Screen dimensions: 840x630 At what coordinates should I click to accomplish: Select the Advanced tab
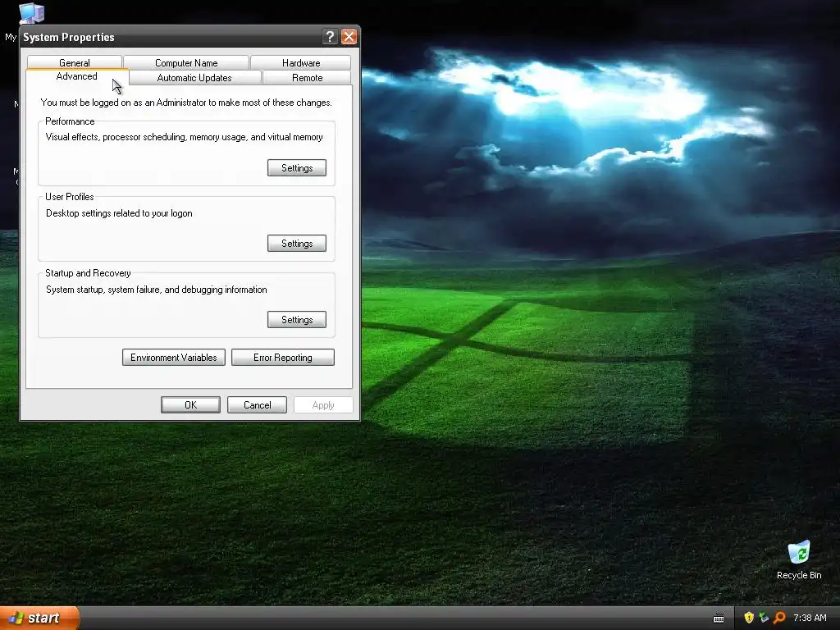pos(76,76)
